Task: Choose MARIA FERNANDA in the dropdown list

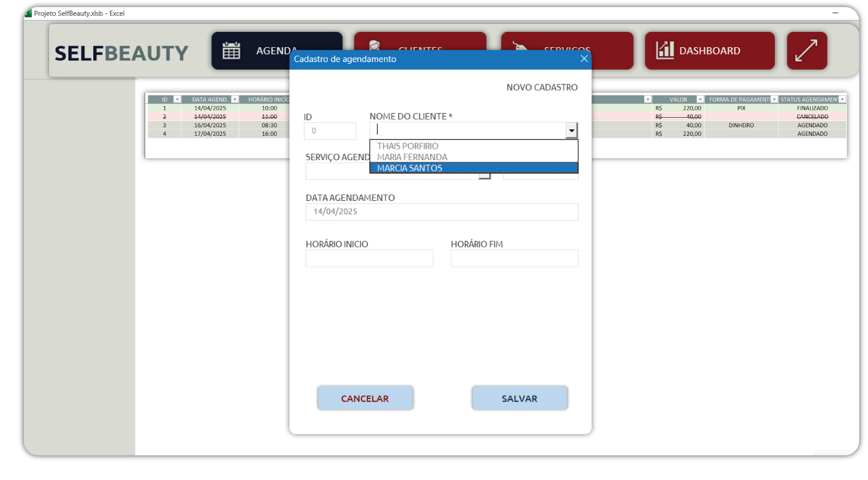Action: click(x=412, y=157)
